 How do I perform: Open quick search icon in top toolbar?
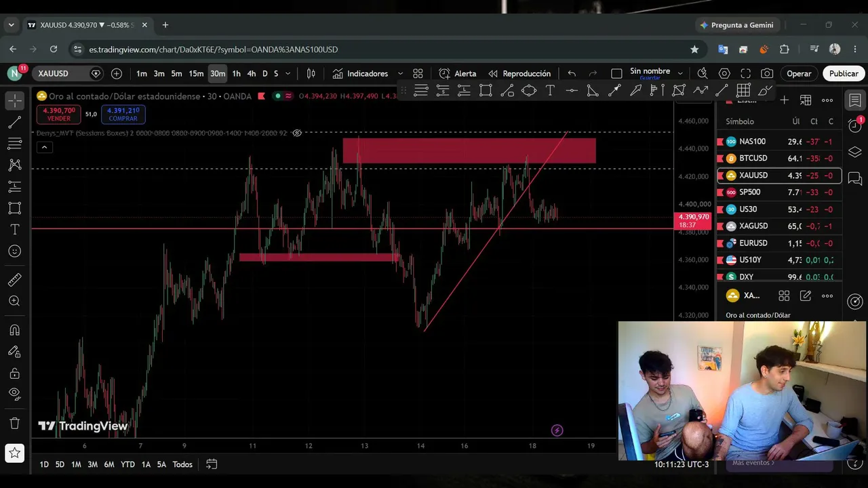coord(703,73)
